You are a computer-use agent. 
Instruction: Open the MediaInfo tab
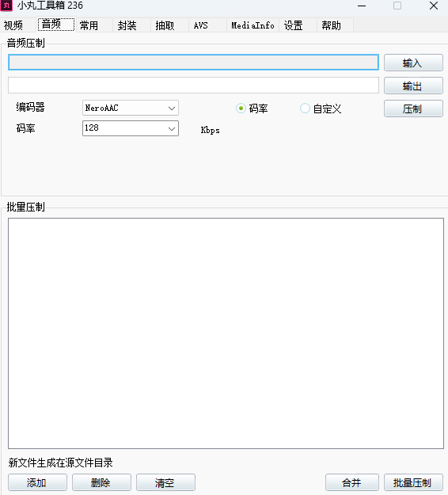pos(252,25)
